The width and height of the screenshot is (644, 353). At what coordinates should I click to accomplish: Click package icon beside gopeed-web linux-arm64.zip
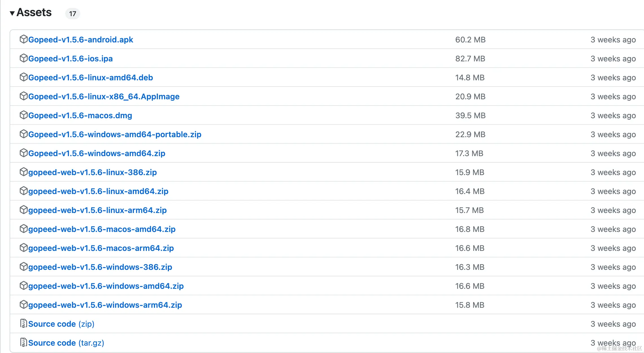(x=23, y=210)
